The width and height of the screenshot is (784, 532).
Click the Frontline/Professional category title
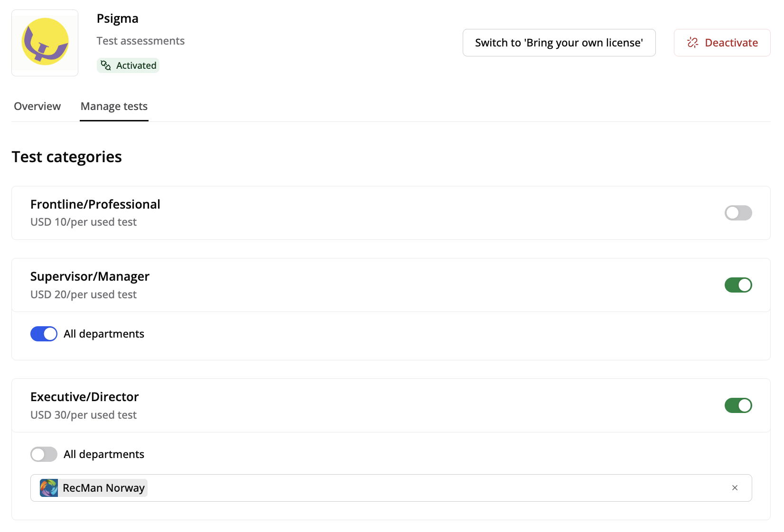tap(95, 204)
